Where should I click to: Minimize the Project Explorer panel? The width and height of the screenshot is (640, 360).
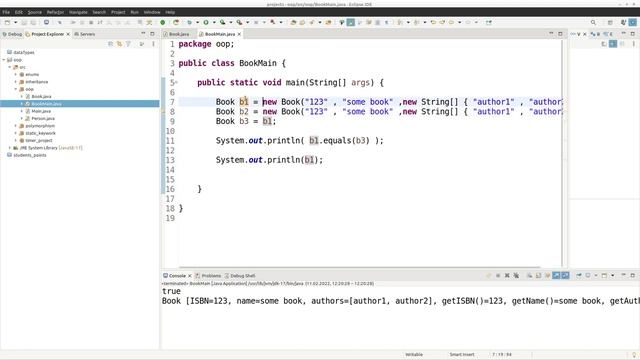pos(143,34)
